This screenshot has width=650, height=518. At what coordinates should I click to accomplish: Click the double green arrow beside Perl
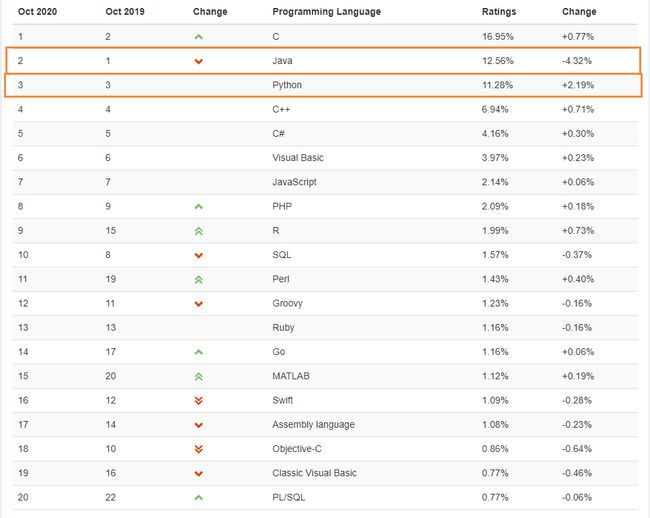coord(199,280)
